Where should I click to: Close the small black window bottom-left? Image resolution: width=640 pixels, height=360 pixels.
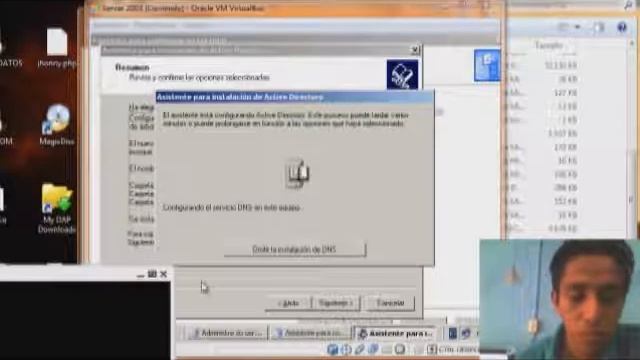(x=164, y=274)
